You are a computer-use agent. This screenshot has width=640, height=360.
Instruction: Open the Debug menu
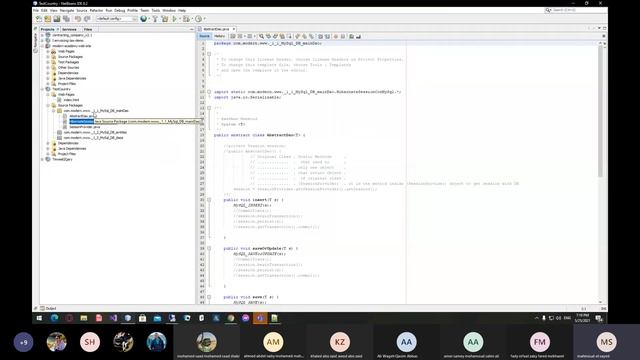[x=120, y=10]
